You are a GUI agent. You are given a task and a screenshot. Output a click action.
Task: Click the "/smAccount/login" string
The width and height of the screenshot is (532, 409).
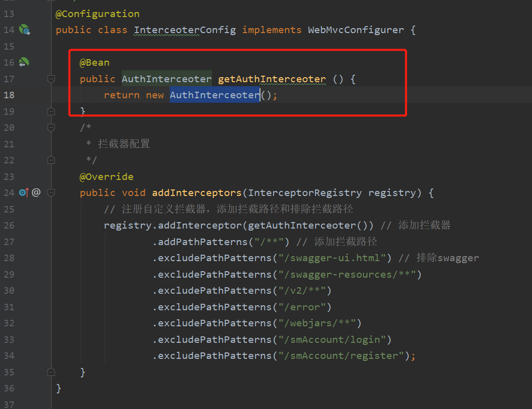tap(332, 339)
